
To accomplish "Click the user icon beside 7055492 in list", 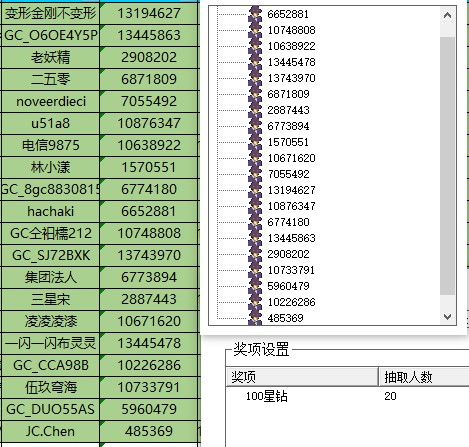I will (x=255, y=174).
